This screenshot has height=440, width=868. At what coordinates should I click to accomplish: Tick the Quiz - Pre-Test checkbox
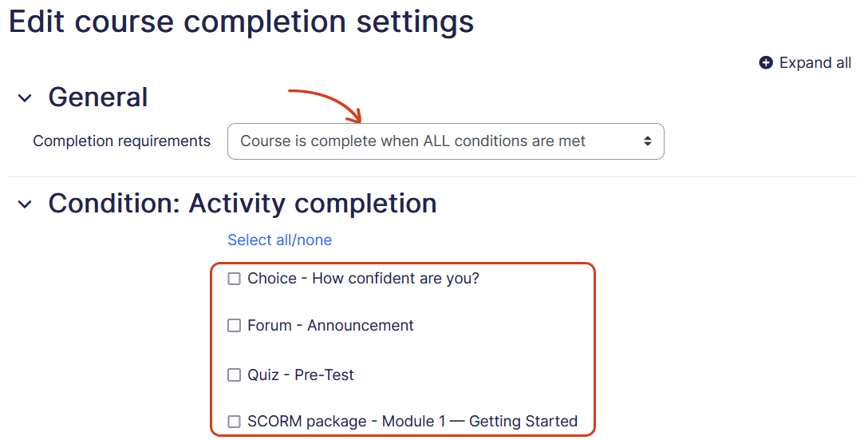[234, 375]
